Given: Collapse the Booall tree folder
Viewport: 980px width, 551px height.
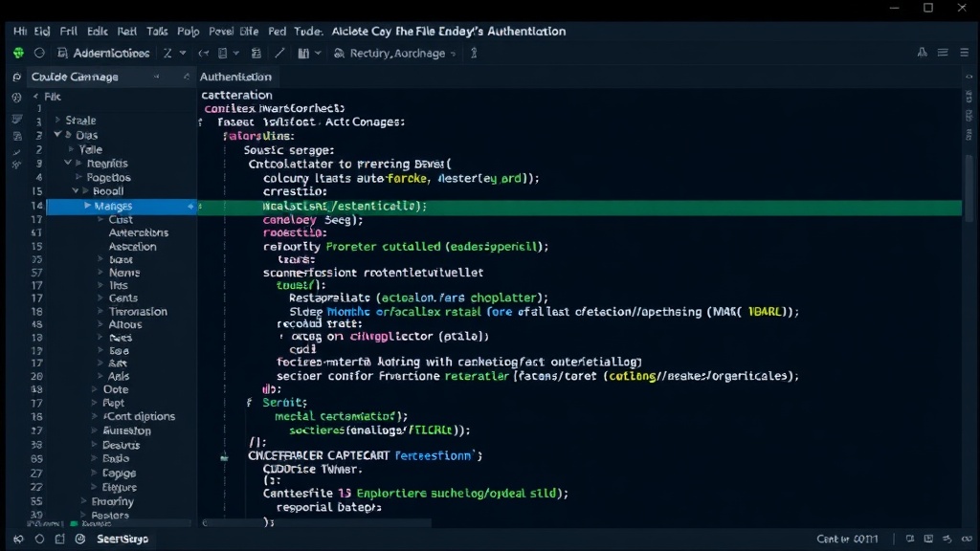Looking at the screenshot, I should coord(75,191).
